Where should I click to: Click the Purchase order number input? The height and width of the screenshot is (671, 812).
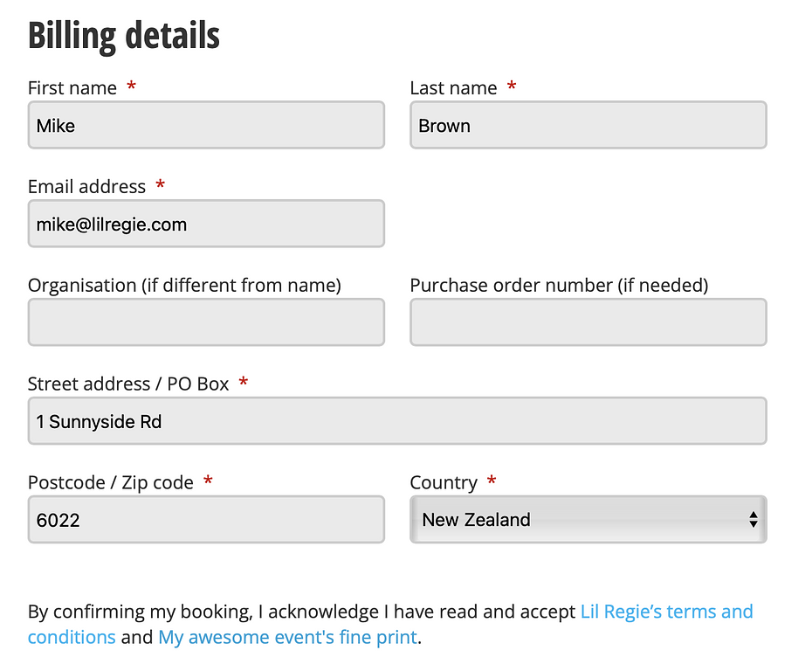[588, 322]
